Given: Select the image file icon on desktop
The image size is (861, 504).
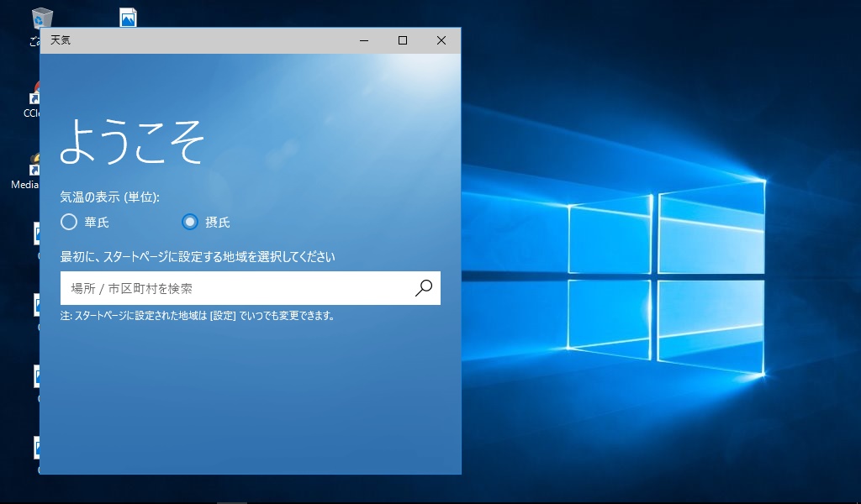Looking at the screenshot, I should coord(128,17).
